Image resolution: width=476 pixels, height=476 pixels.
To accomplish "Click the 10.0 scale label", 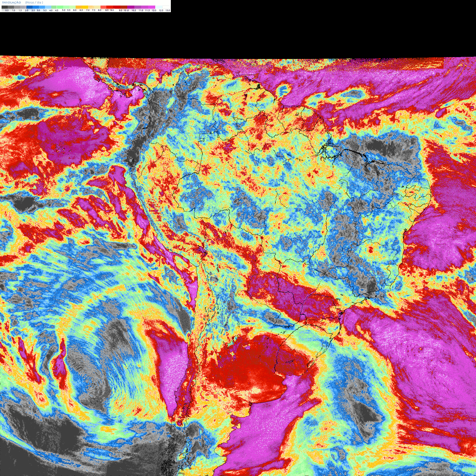I will pos(126,10).
